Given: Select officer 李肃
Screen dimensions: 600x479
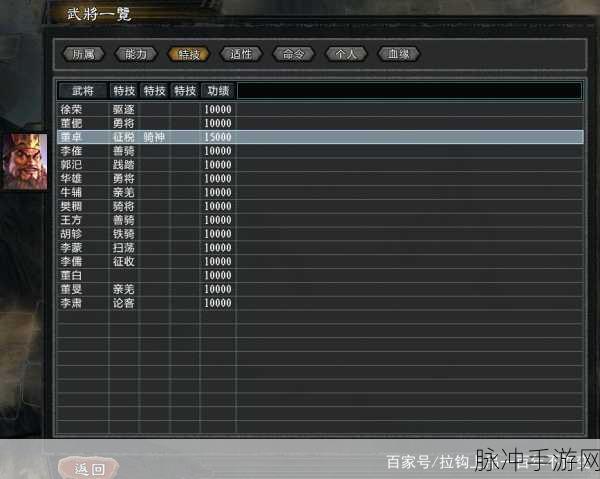Looking at the screenshot, I should tap(71, 303).
